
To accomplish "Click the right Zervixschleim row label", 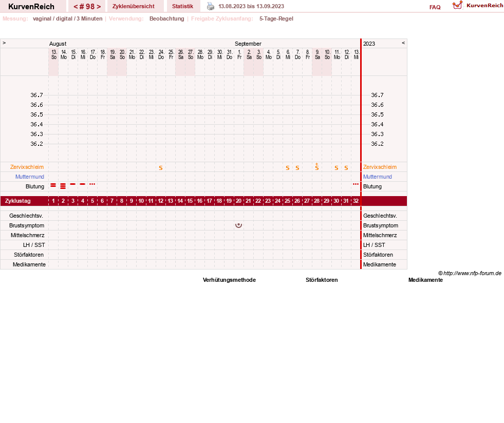I will pyautogui.click(x=380, y=167).
